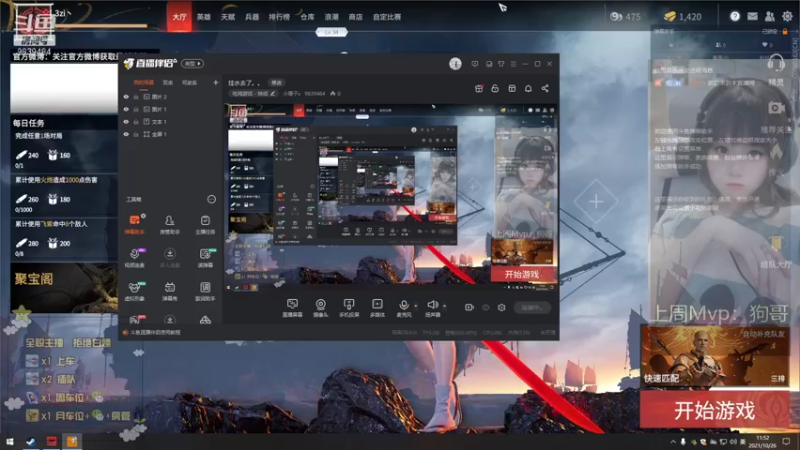Screen dimensions: 800x450
Task: Hide the 全屏 1 source layer
Action: coord(126,134)
